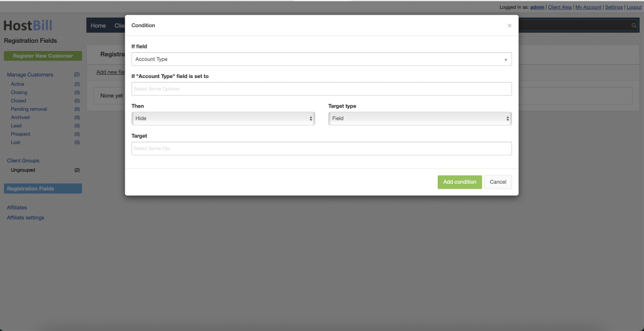The width and height of the screenshot is (644, 331).
Task: Open the 'If field' Account Type dropdown
Action: click(x=321, y=59)
